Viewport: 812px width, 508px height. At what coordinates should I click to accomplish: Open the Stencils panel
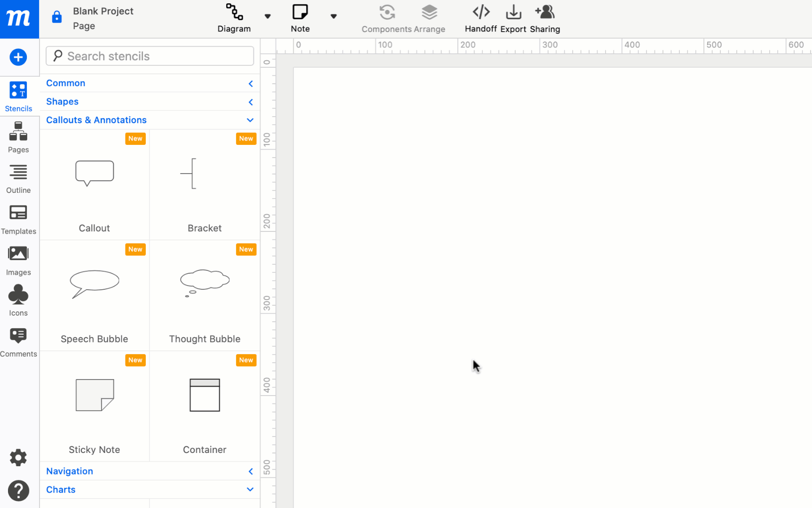coord(18,96)
